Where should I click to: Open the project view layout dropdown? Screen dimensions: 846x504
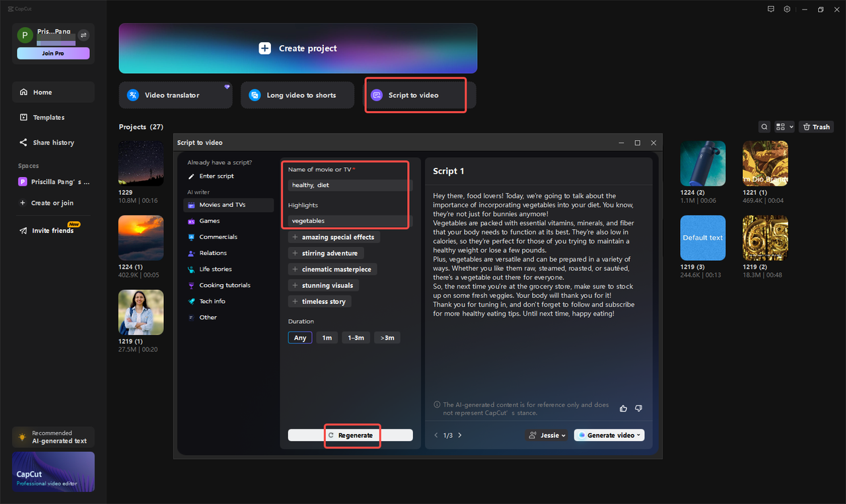pyautogui.click(x=785, y=127)
